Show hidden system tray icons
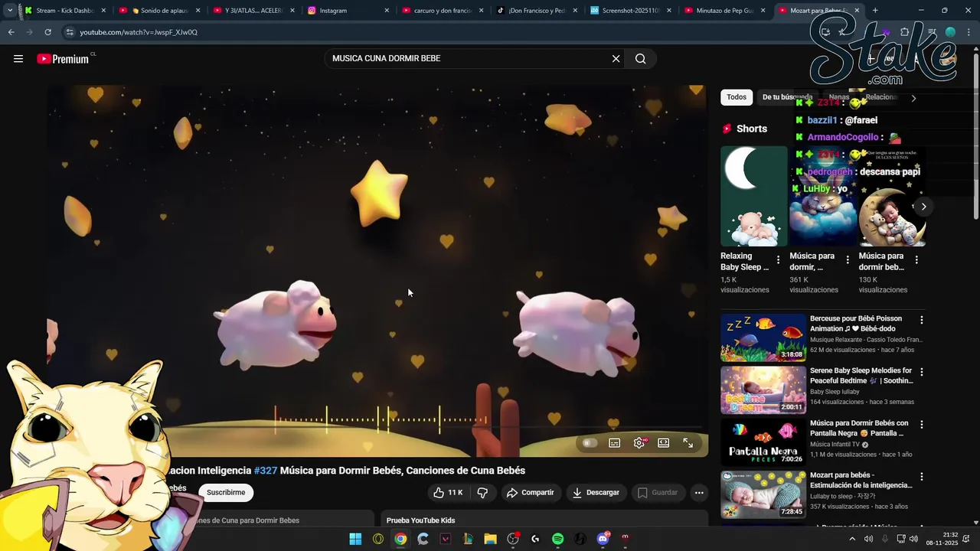 click(852, 539)
